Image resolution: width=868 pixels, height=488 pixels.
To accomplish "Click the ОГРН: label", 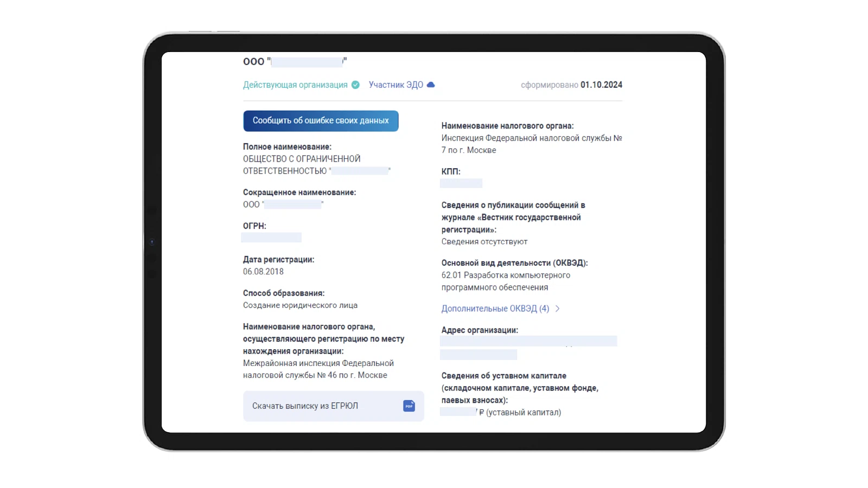I will pyautogui.click(x=254, y=226).
